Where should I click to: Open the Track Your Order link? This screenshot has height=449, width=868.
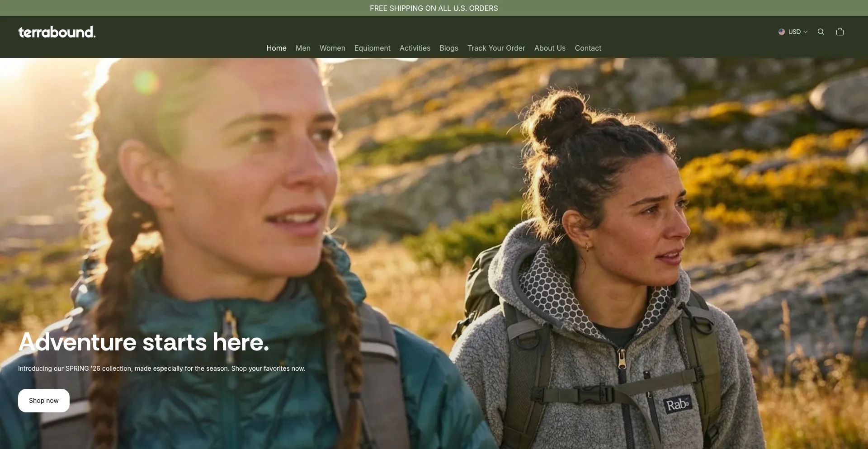click(x=496, y=48)
